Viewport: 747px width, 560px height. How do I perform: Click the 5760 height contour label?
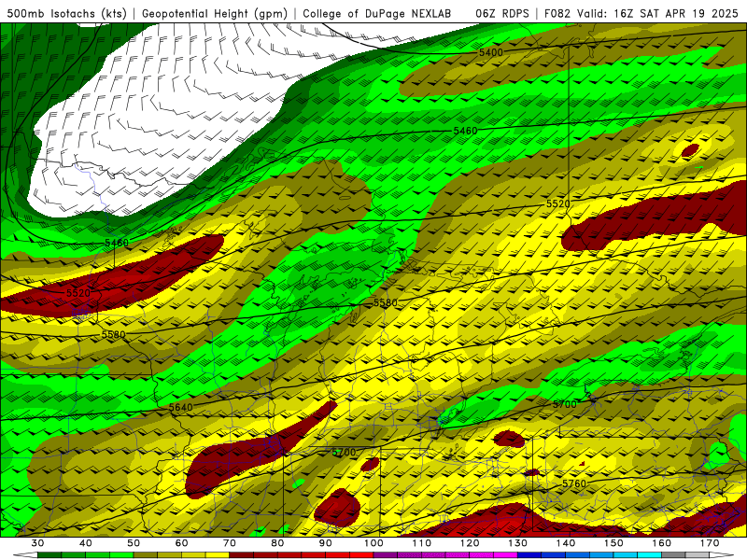574,483
